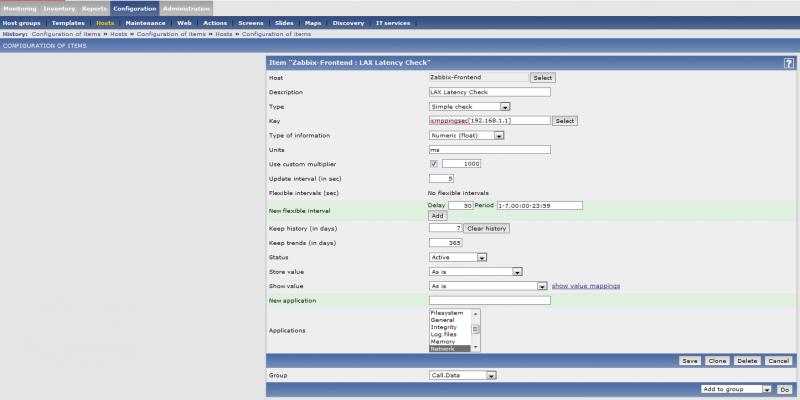This screenshot has width=800, height=400.
Task: Click the Clone button
Action: (x=719, y=360)
